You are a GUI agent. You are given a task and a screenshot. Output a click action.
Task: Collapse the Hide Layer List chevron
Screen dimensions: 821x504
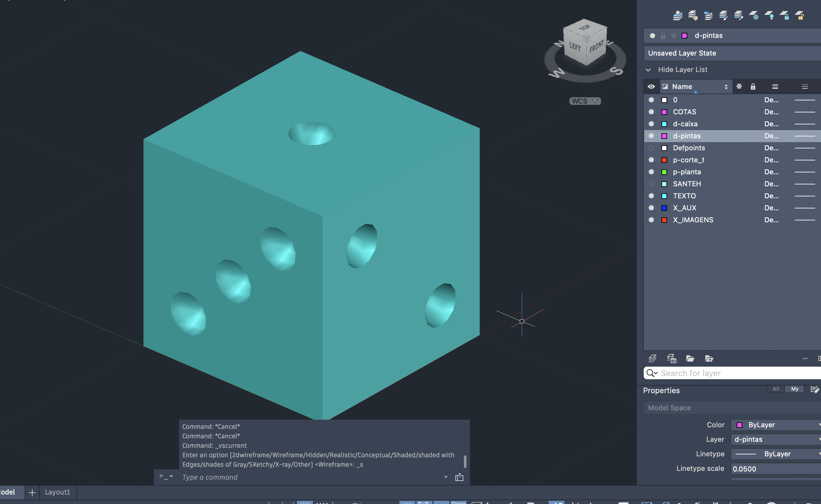coord(648,70)
